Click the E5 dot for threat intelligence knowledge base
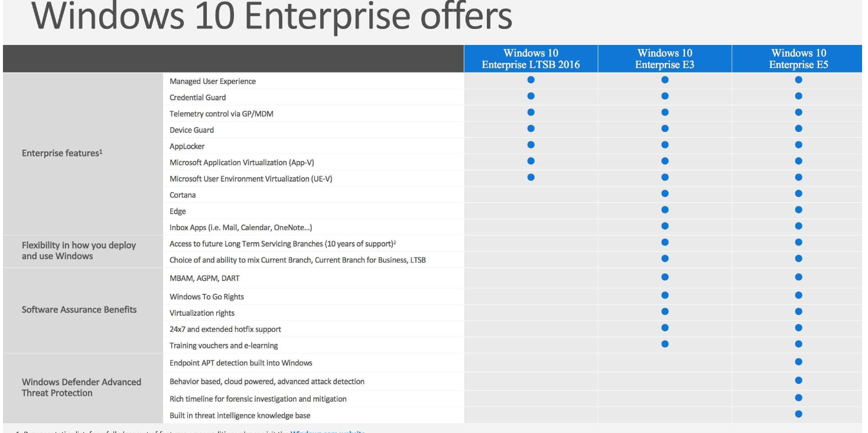Screen dimensions: 868x433 click(x=799, y=414)
